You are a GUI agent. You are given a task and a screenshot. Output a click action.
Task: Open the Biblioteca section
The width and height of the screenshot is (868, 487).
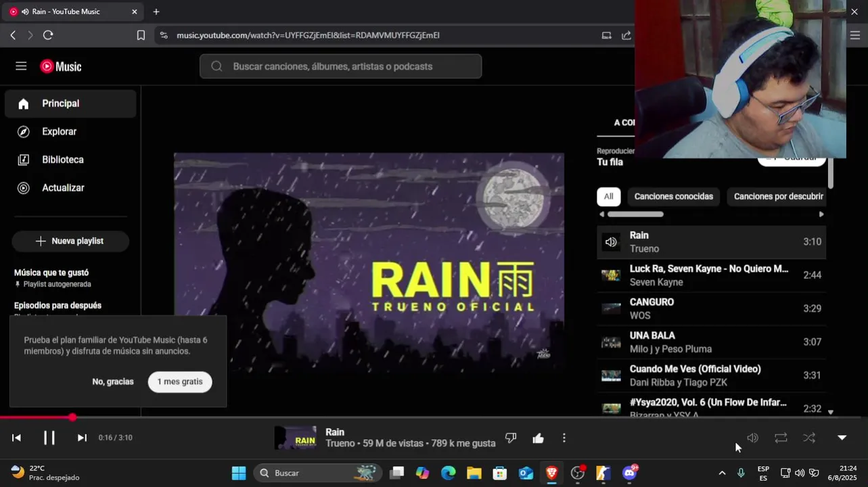coord(70,160)
